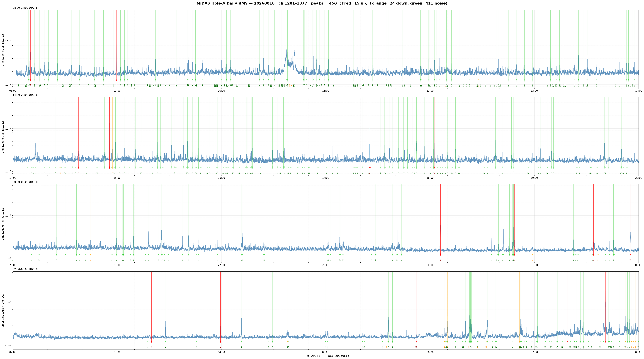Click the amplitude y-axis label of the 20:00–02:00 panel
Image resolution: width=644 pixels, height=359 pixels.
[x=3, y=223]
